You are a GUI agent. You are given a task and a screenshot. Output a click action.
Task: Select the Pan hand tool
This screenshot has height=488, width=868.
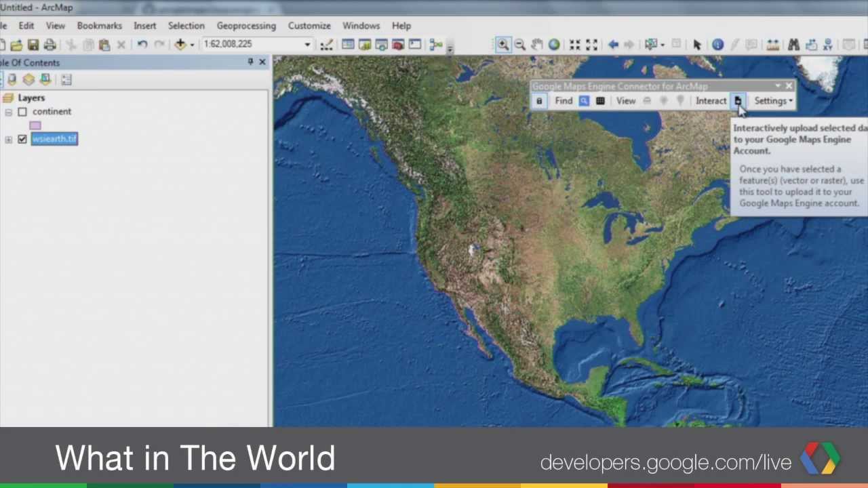pyautogui.click(x=537, y=45)
